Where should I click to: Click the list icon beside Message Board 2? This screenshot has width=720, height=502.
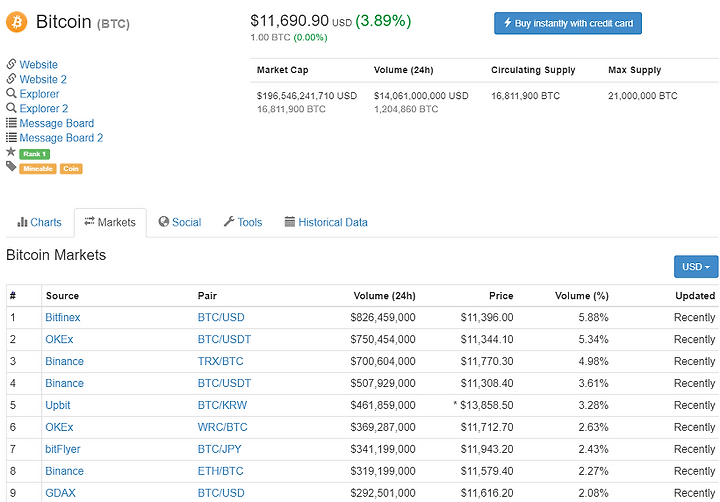[11, 137]
